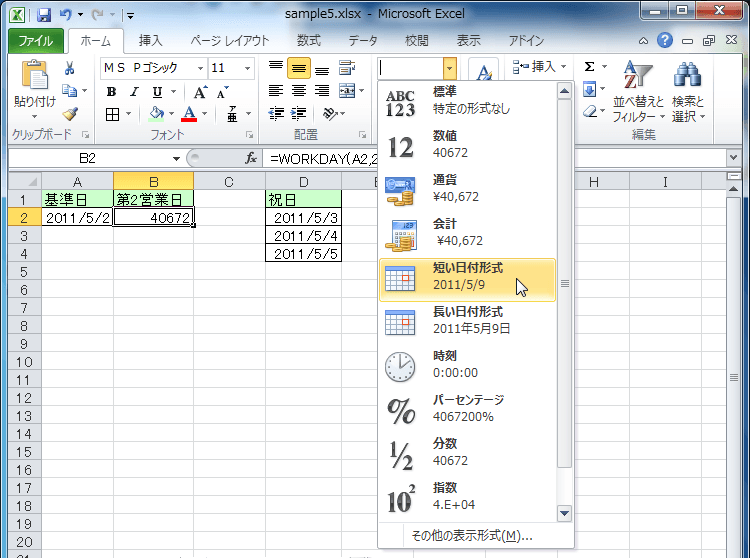This screenshot has width=750, height=558.
Task: Open Find and Select (検索と選択)
Action: pyautogui.click(x=688, y=92)
